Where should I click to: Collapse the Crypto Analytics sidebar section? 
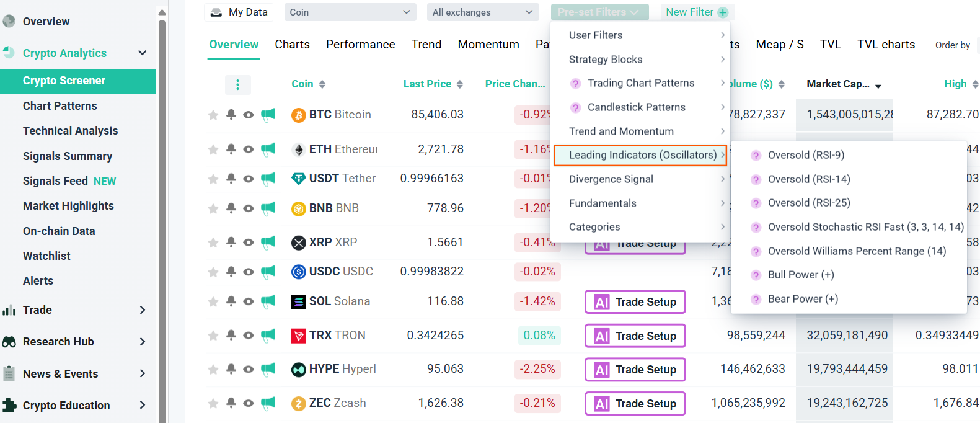(x=143, y=53)
